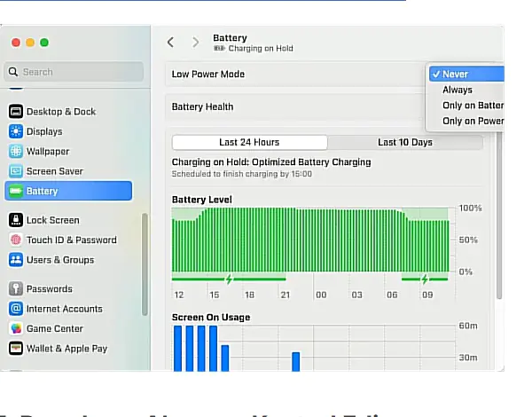The image size is (532, 417).
Task: Click the Wallpaper sidebar icon
Action: 16,152
